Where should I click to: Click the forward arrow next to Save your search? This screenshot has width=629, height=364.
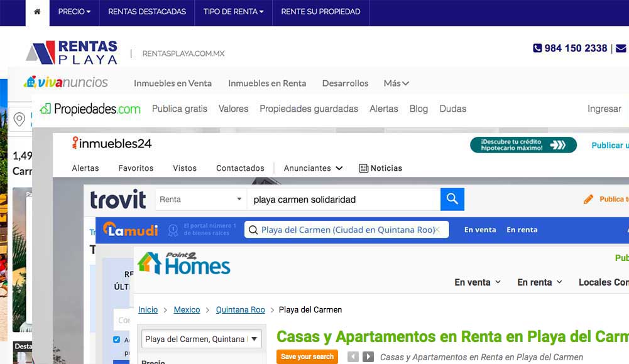click(x=368, y=356)
